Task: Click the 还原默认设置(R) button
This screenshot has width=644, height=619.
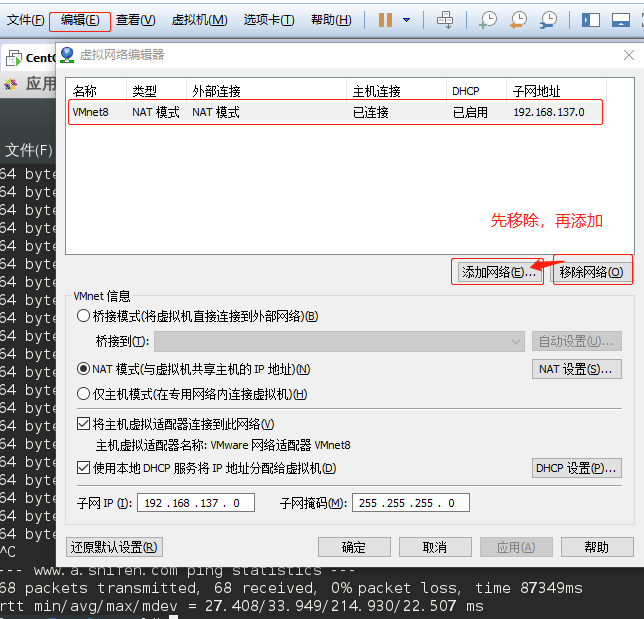Action: 115,547
